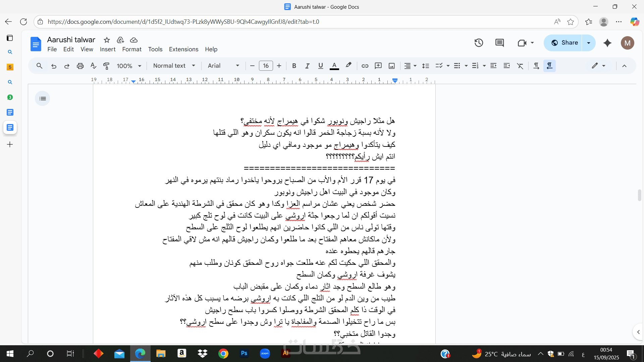The image size is (644, 362).
Task: Open the comments panel icon
Action: pyautogui.click(x=499, y=43)
